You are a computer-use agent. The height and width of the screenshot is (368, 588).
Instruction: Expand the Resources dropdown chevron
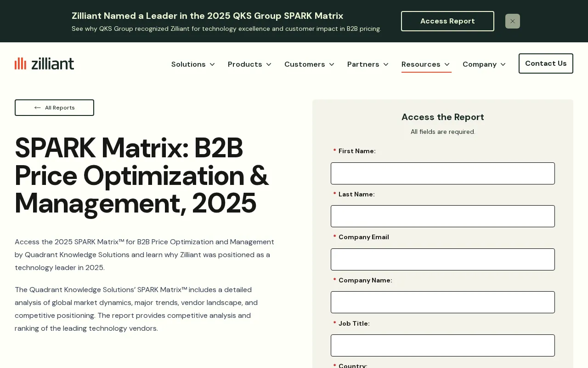447,64
